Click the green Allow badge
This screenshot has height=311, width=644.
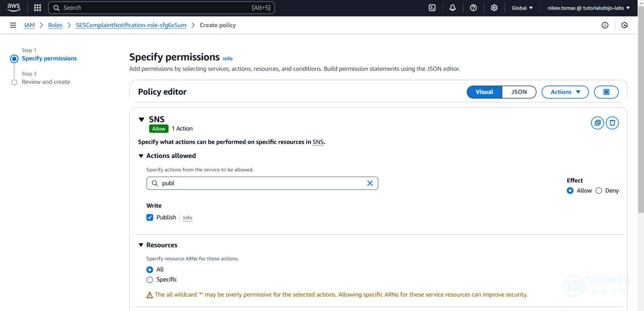159,129
